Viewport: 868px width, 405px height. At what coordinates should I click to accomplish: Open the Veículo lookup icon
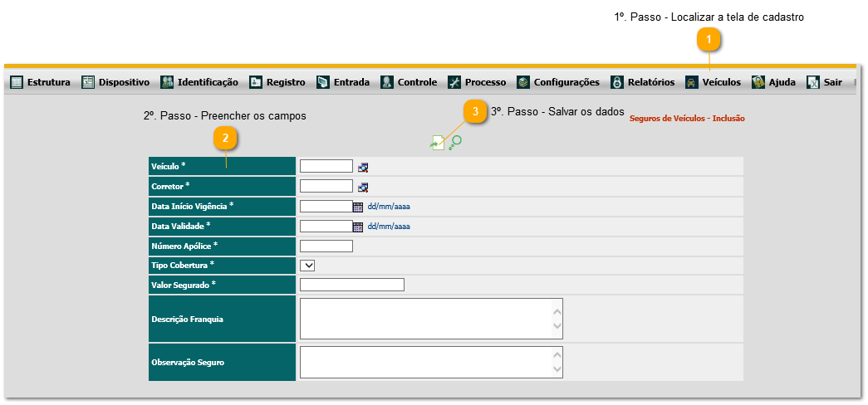point(363,167)
